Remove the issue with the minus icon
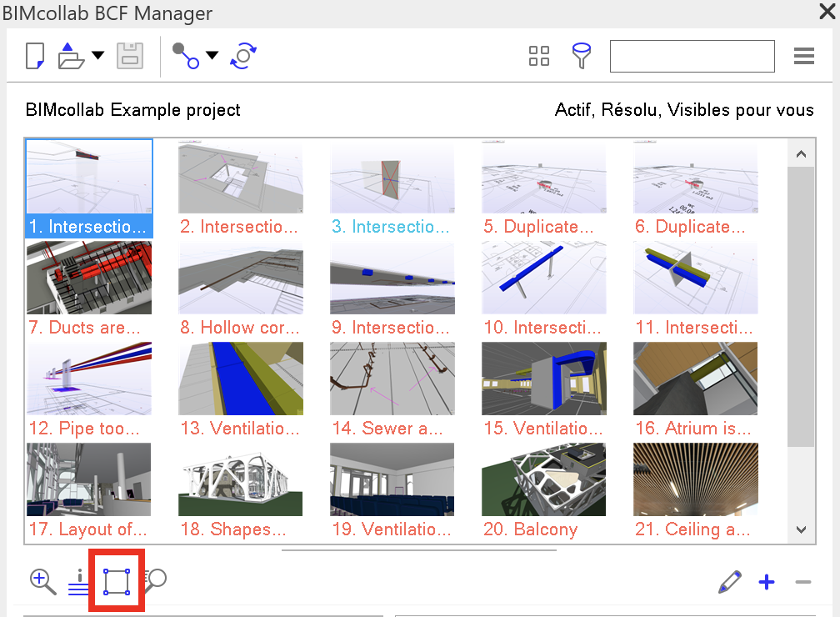Image resolution: width=840 pixels, height=617 pixels. [x=803, y=582]
